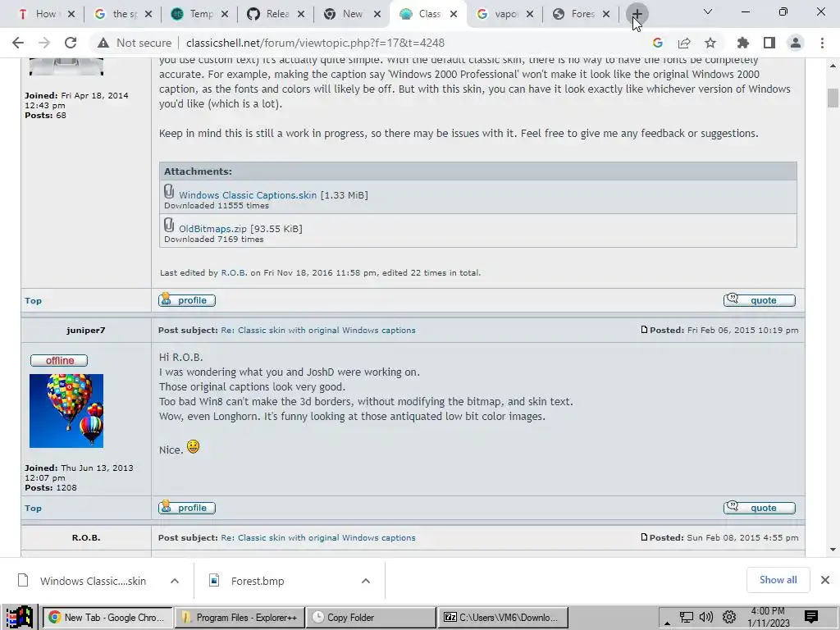Show hidden system tray icons
840x630 pixels.
pos(667,622)
